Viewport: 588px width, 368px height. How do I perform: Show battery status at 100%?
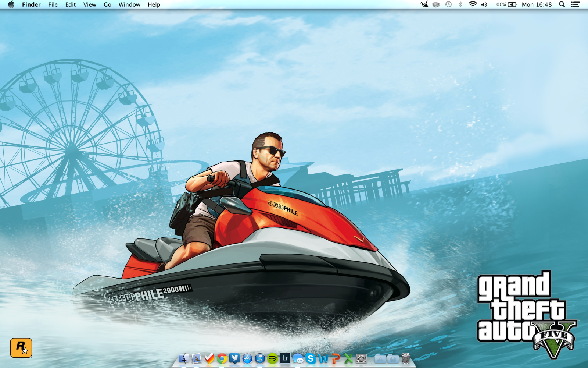point(505,4)
